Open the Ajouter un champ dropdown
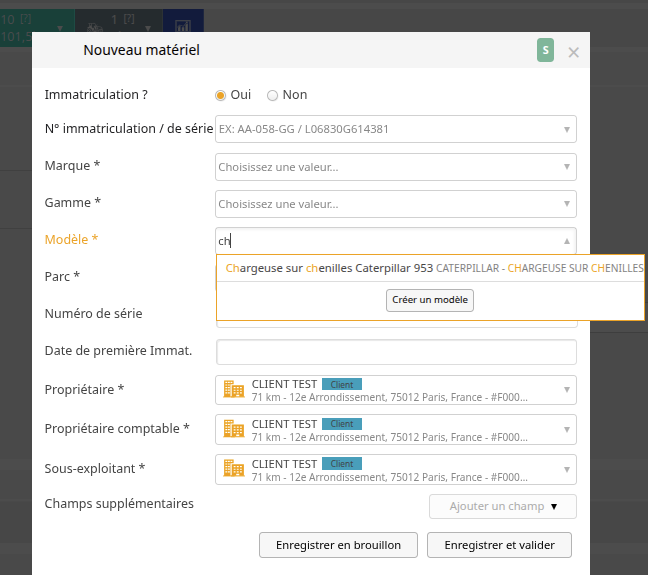This screenshot has width=648, height=575. (x=503, y=506)
